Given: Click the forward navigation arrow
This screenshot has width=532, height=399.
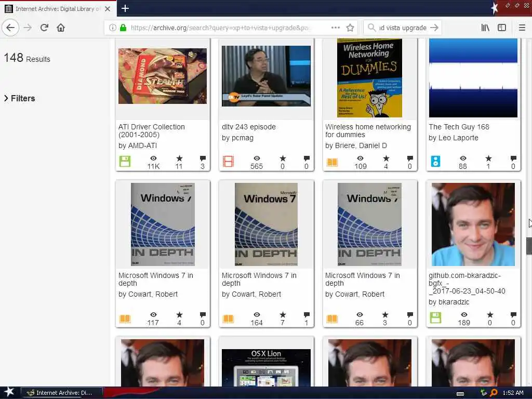Looking at the screenshot, I should pyautogui.click(x=28, y=28).
